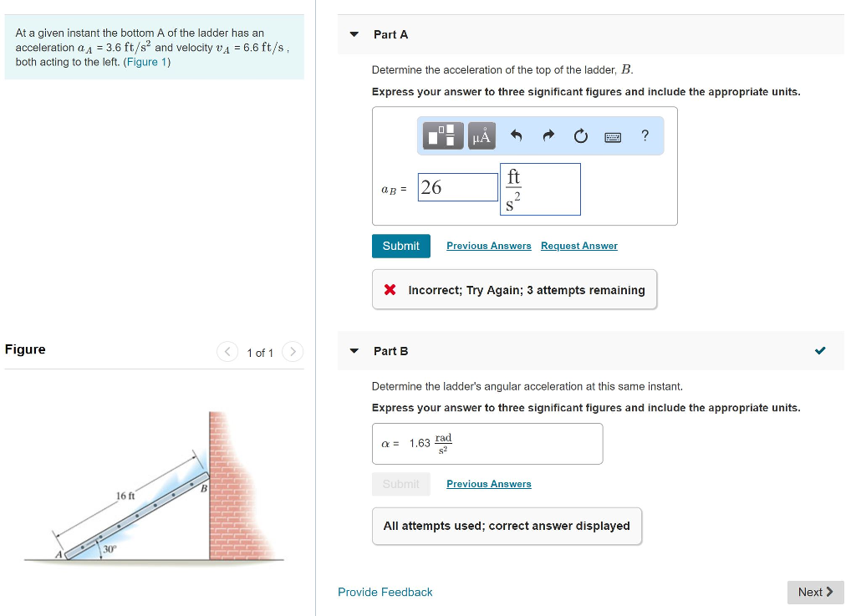Viewport: 856px width, 616px height.
Task: Click the previous figure chevron arrow
Action: (x=227, y=352)
